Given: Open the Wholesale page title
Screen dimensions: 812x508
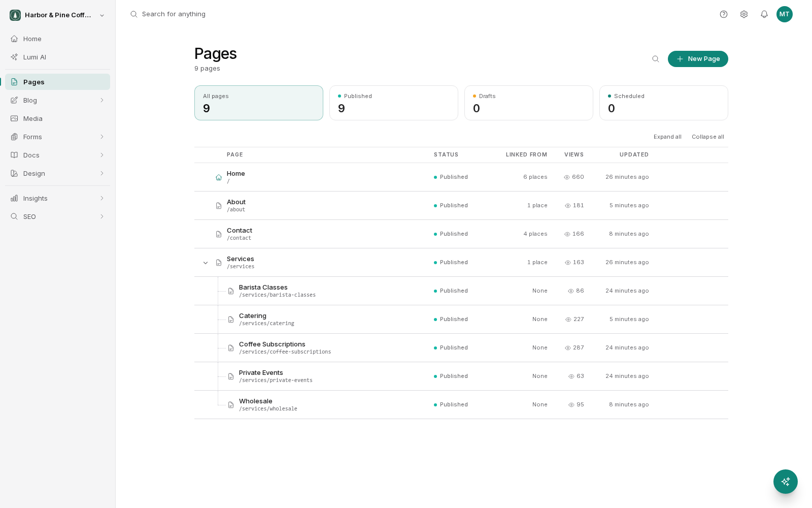Looking at the screenshot, I should click(256, 401).
